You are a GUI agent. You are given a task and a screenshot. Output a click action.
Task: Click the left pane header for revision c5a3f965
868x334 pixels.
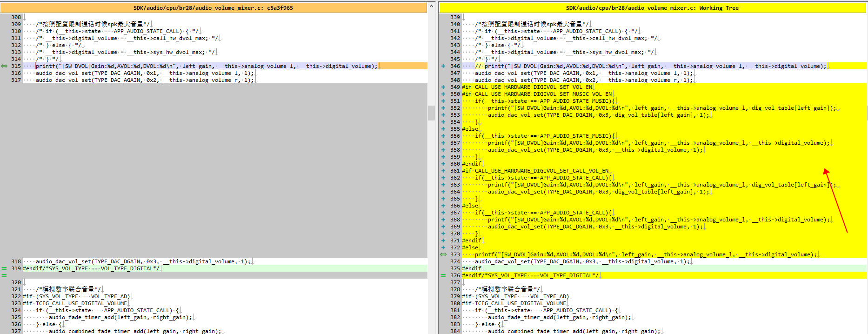214,8
